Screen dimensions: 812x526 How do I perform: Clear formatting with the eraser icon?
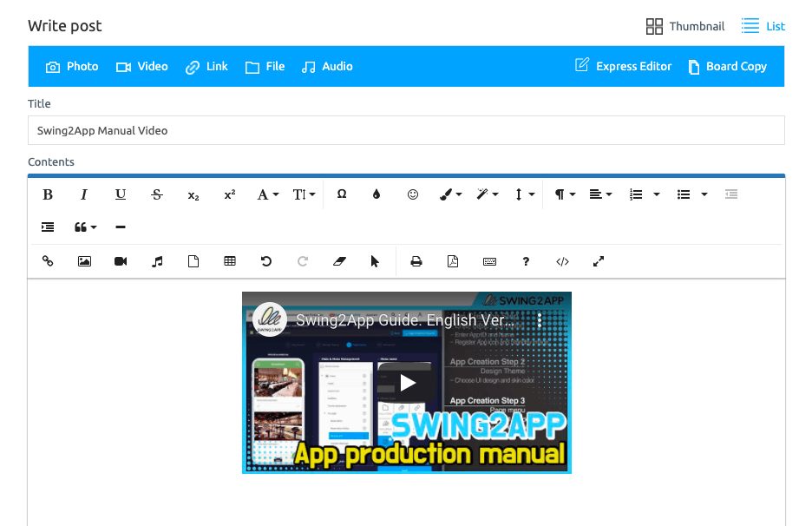[x=339, y=261]
